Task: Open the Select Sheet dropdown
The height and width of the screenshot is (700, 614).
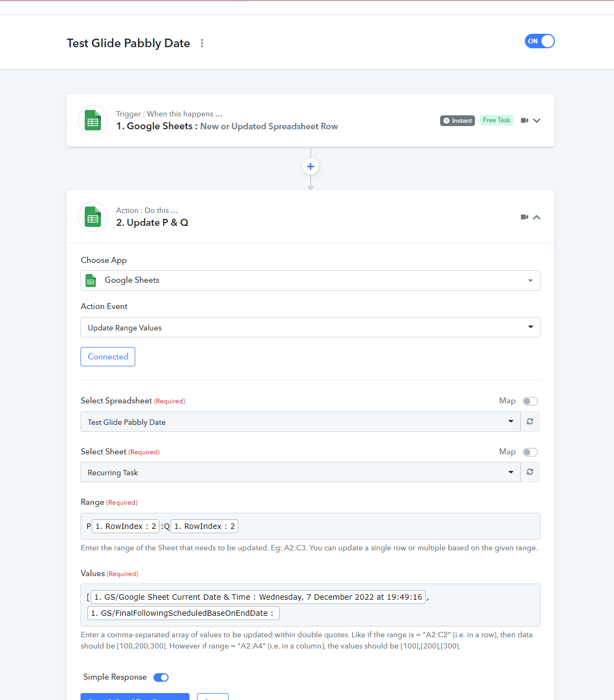Action: coord(301,472)
